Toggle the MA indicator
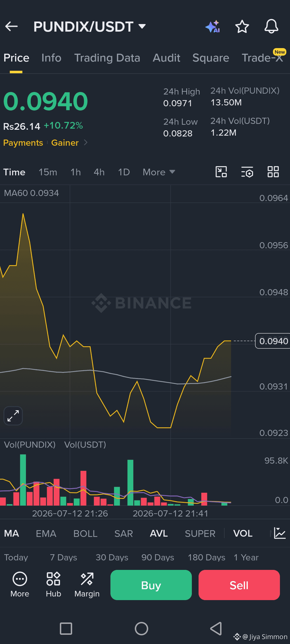290x644 pixels. pos(11,533)
